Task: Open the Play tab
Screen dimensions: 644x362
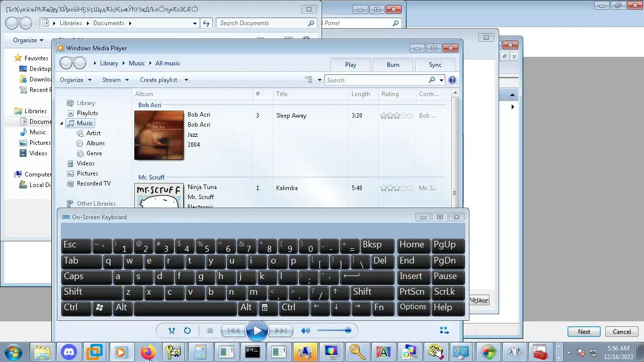Action: click(351, 64)
